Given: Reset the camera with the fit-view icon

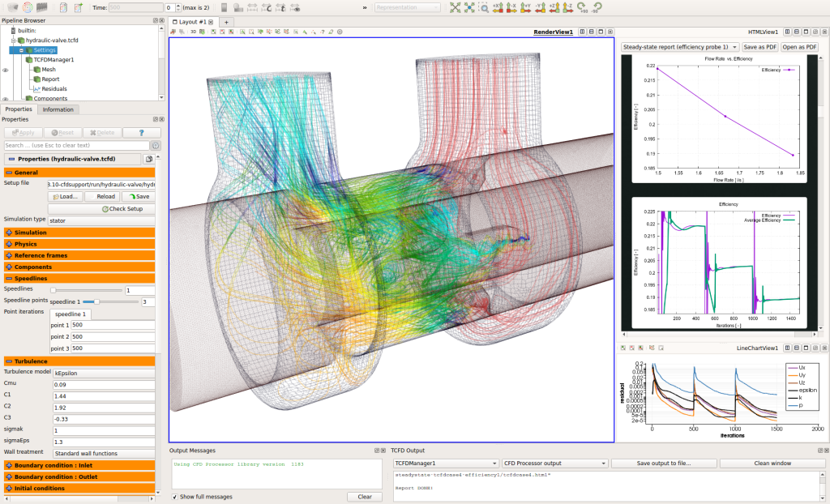Looking at the screenshot, I should pos(457,6).
